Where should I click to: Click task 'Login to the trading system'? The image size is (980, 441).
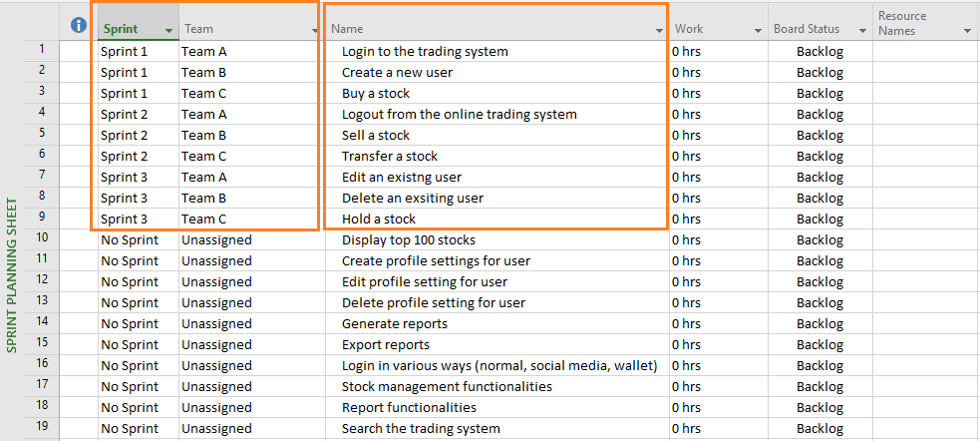[x=425, y=51]
